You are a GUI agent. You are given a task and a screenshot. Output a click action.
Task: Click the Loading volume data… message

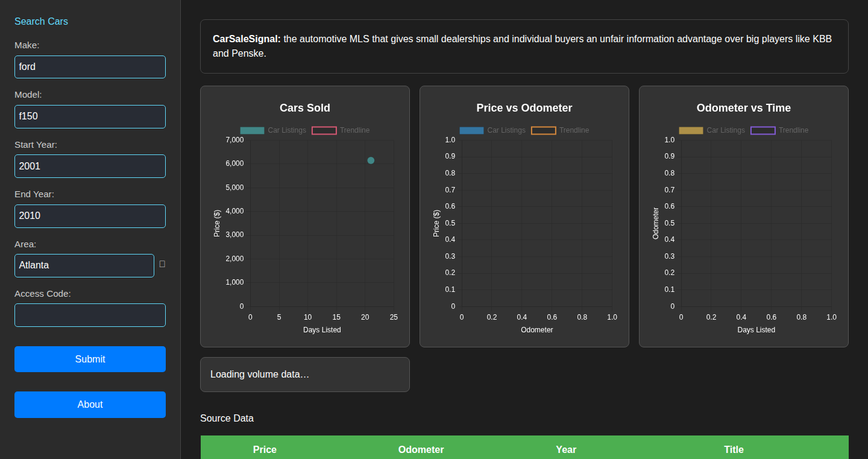[x=260, y=374]
